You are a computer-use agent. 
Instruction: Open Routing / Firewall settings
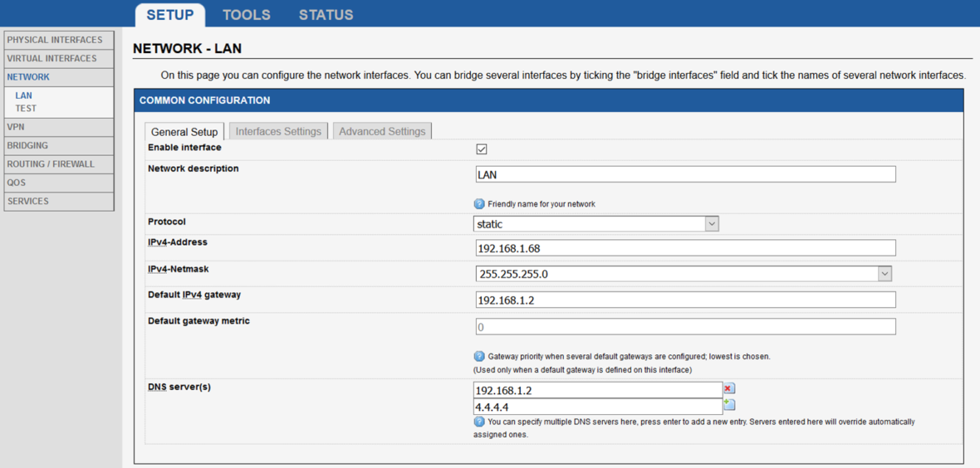(x=58, y=164)
